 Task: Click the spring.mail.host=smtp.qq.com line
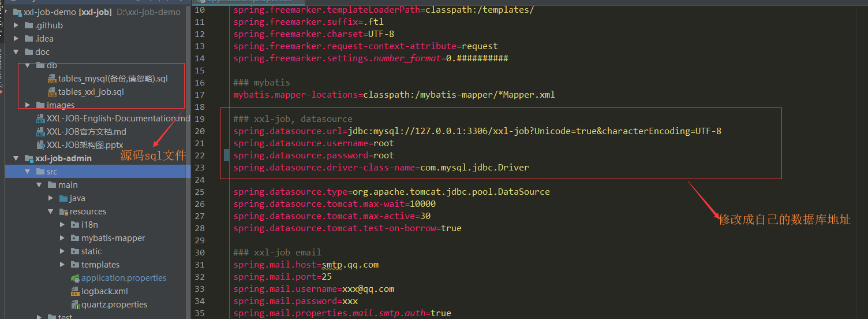pyautogui.click(x=306, y=265)
